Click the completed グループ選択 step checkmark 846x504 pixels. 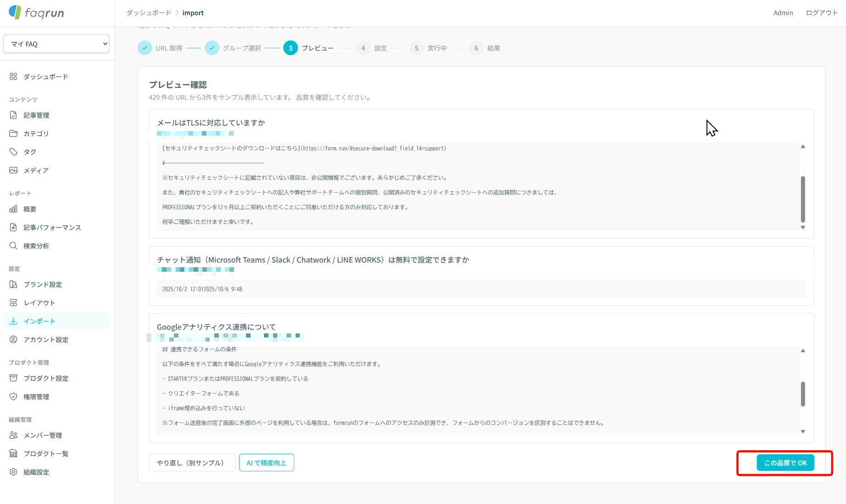click(212, 48)
